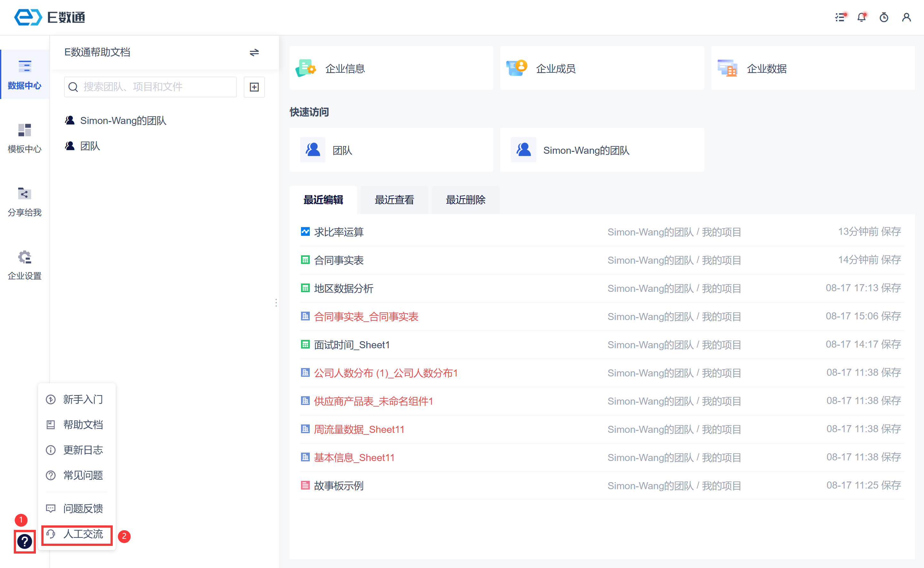The image size is (924, 568).
Task: Open the notification bell
Action: 862,17
